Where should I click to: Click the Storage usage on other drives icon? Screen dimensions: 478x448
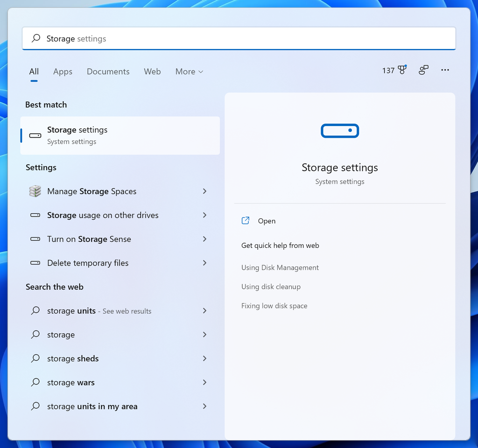pyautogui.click(x=35, y=215)
